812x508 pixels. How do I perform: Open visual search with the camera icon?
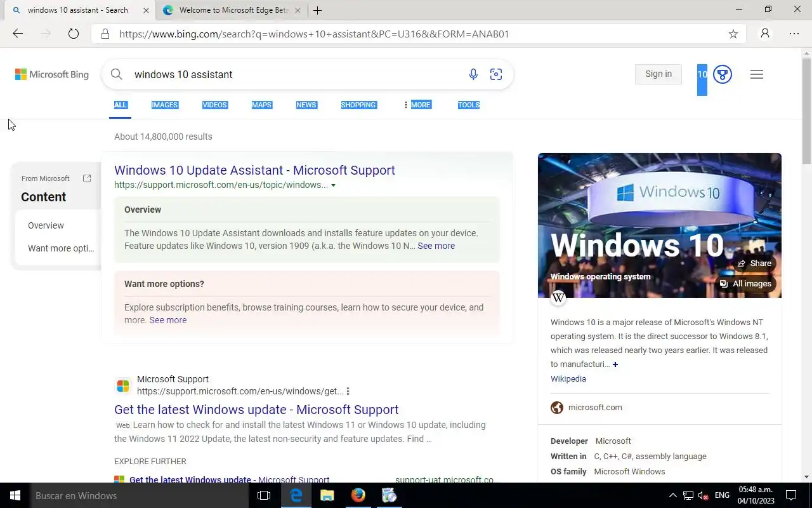click(x=496, y=74)
